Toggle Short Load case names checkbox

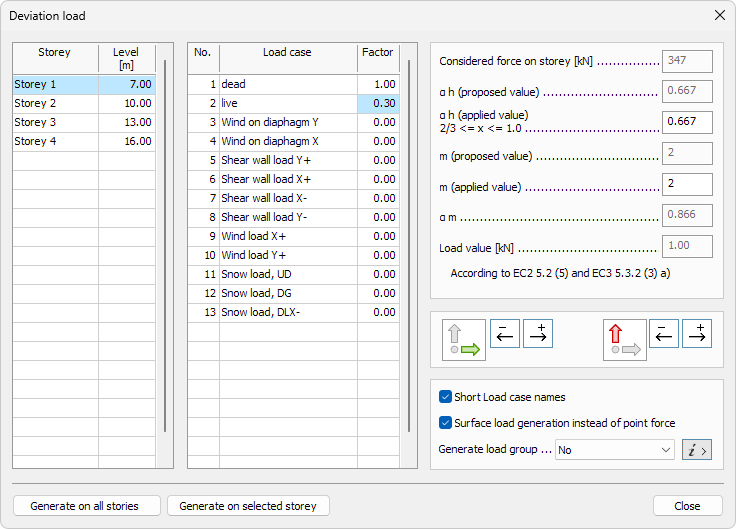(445, 397)
